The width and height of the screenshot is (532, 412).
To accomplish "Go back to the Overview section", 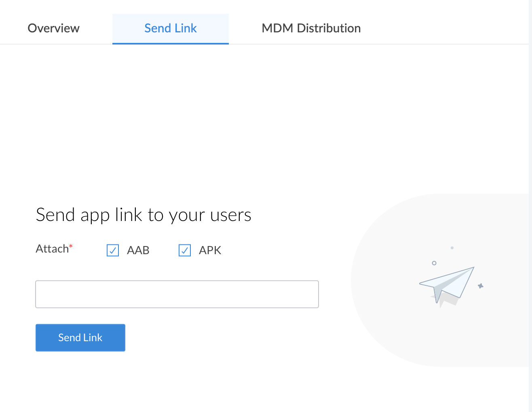I will [53, 28].
